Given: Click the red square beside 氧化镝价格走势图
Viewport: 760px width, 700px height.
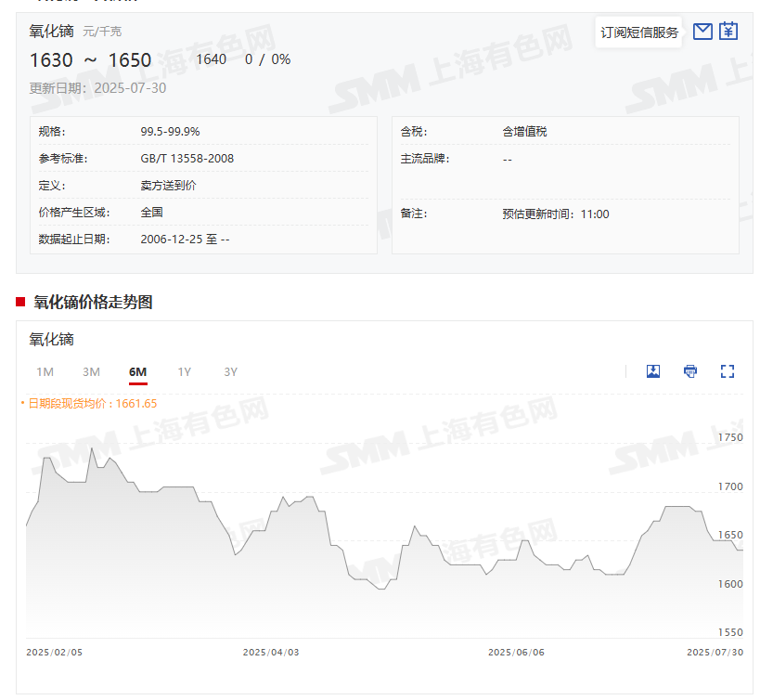Looking at the screenshot, I should click(x=20, y=302).
